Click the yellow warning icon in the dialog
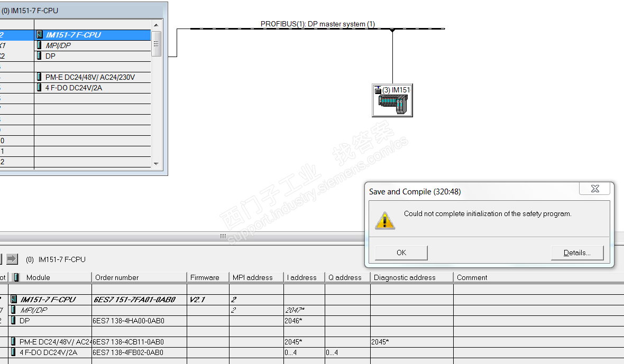 (x=385, y=220)
